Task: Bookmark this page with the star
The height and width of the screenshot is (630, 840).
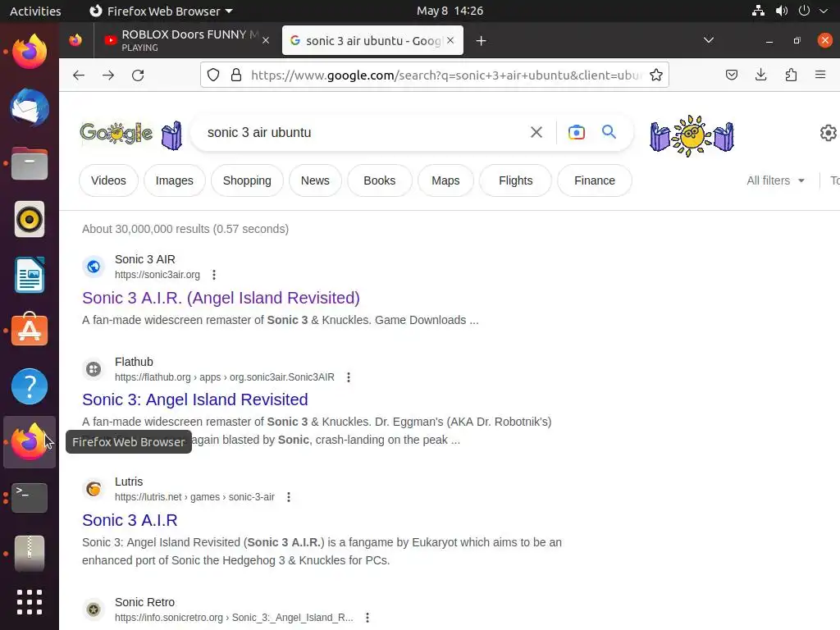Action: pyautogui.click(x=656, y=75)
